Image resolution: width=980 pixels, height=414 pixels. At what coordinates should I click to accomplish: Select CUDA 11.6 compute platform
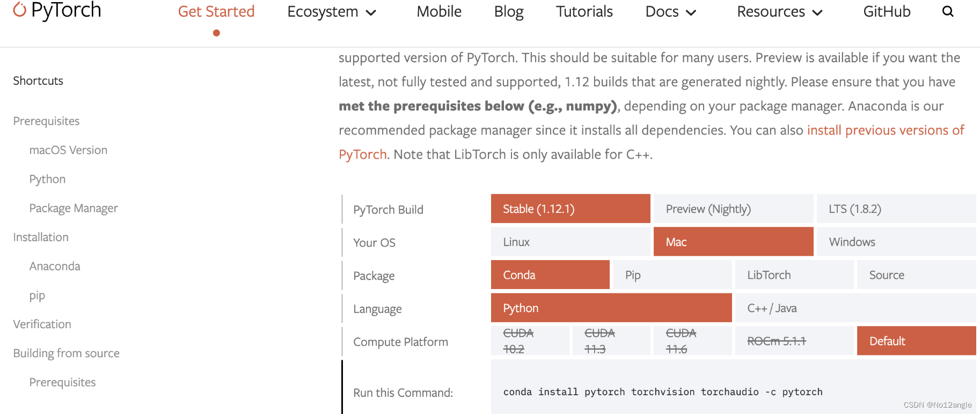pyautogui.click(x=693, y=341)
